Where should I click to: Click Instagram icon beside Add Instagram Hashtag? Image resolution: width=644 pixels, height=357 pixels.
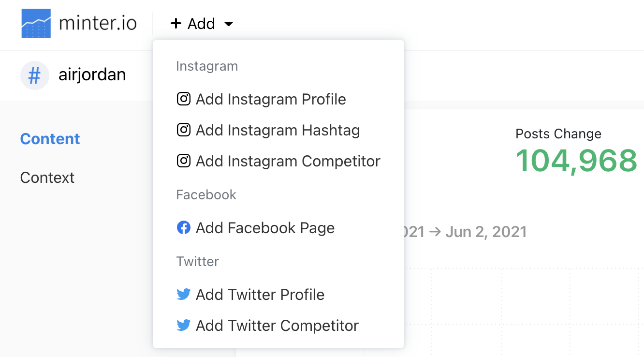[184, 130]
